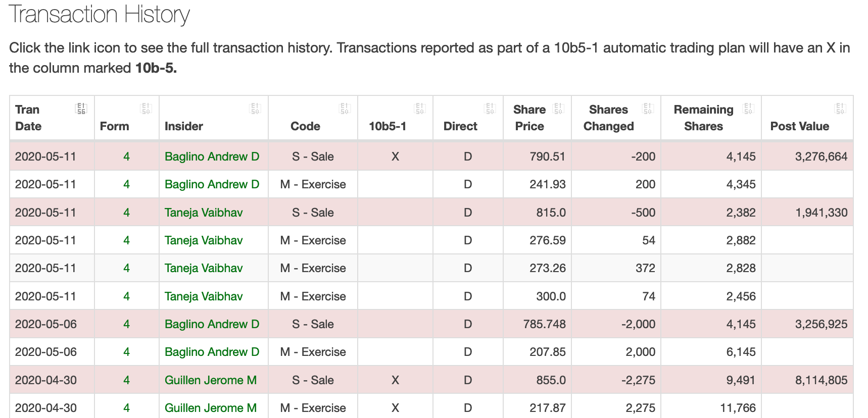The height and width of the screenshot is (418, 868).
Task: Open Form 4 link in the 855.0 row
Action: coord(126,380)
